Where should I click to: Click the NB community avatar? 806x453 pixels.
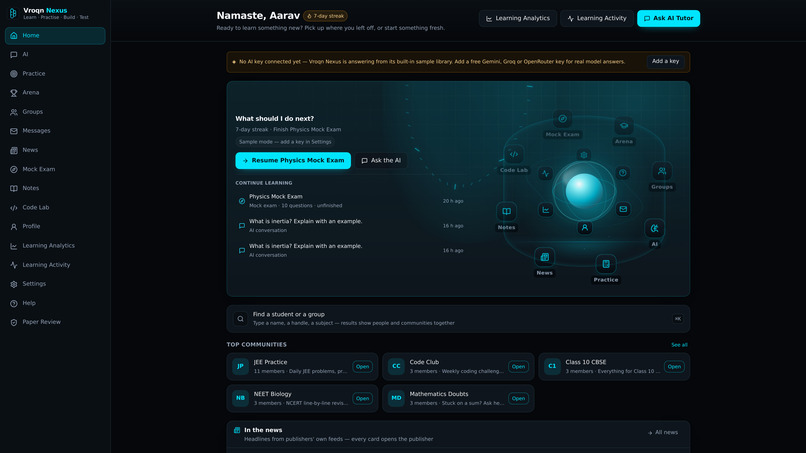click(240, 398)
